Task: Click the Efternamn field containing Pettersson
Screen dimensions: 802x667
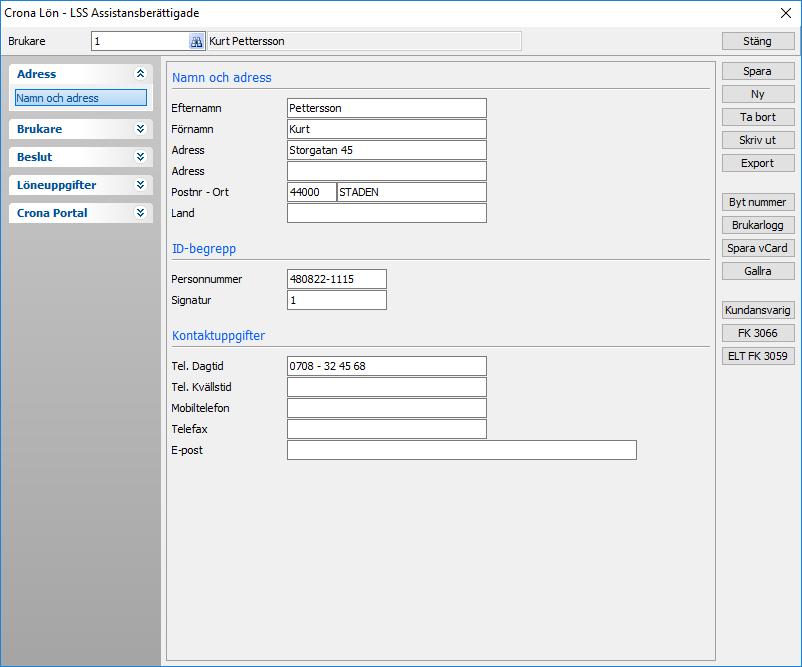Action: (x=387, y=108)
